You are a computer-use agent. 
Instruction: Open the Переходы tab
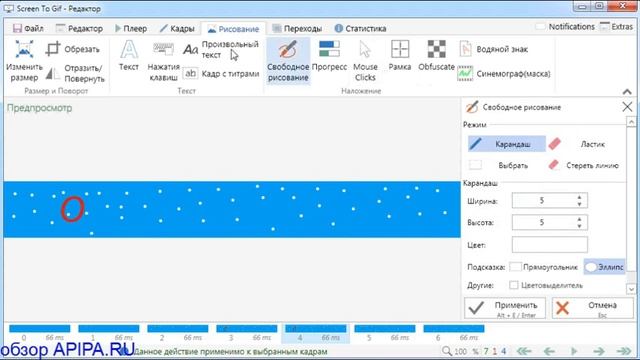click(x=297, y=29)
